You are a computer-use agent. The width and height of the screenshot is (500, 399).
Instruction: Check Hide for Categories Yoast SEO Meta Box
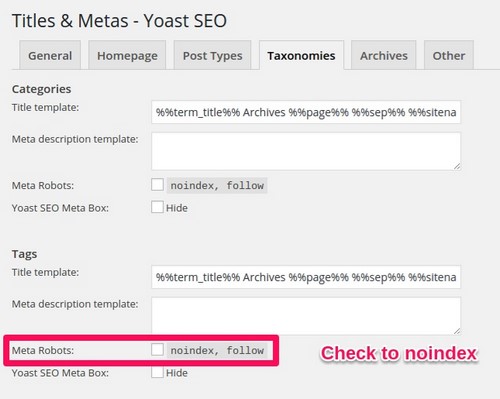(157, 207)
